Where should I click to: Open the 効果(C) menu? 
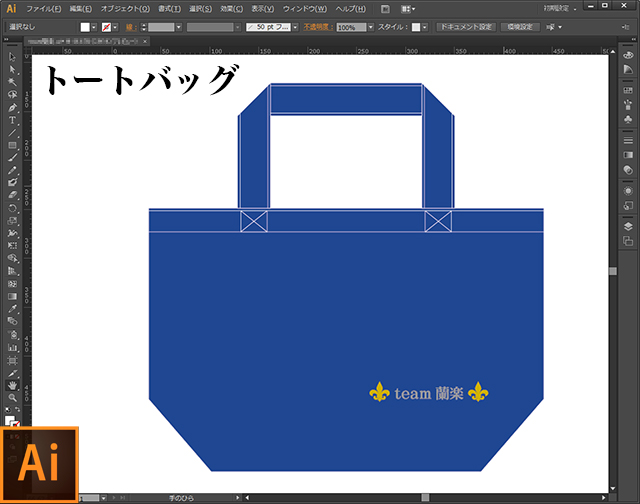point(231,9)
